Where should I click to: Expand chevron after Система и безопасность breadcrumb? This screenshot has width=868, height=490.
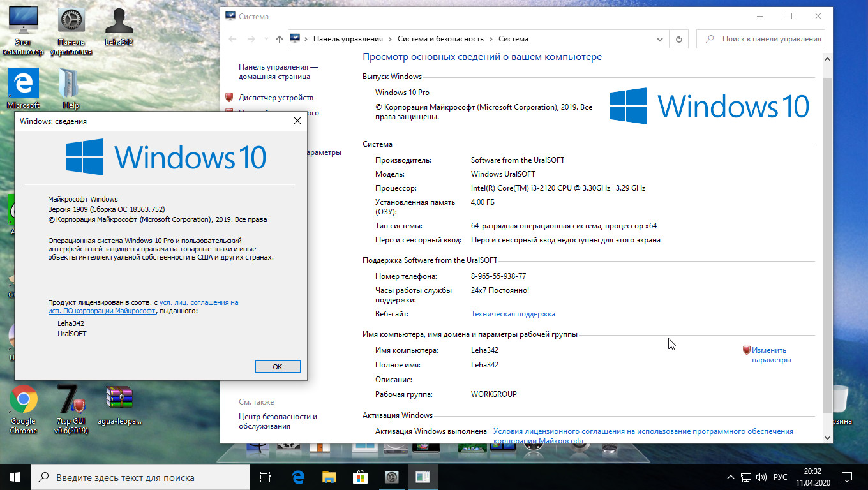(x=491, y=39)
